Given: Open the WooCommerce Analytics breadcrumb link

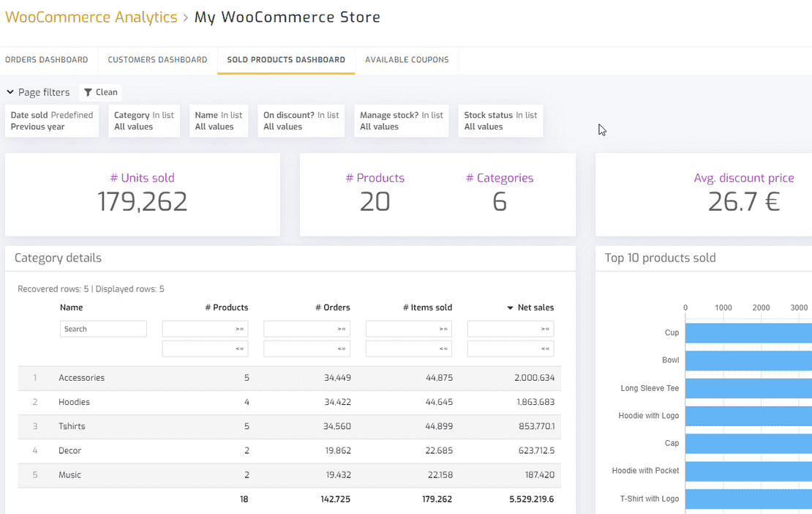Looking at the screenshot, I should click(x=91, y=17).
